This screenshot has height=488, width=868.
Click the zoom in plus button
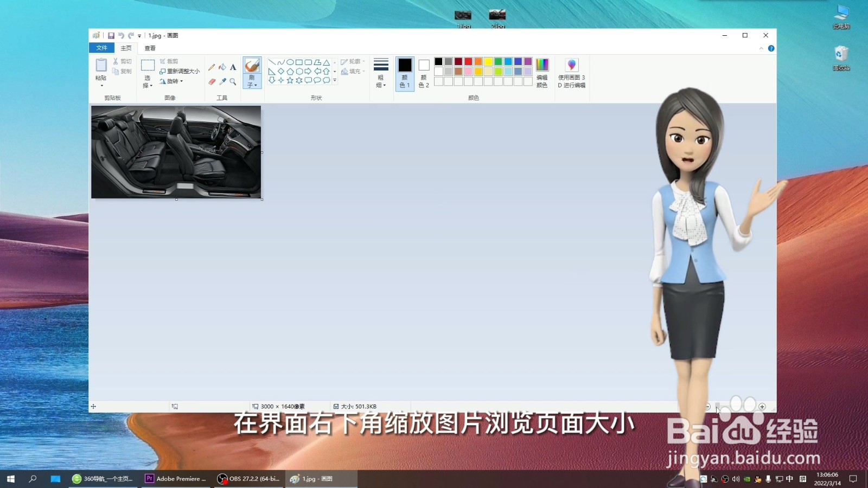point(762,407)
